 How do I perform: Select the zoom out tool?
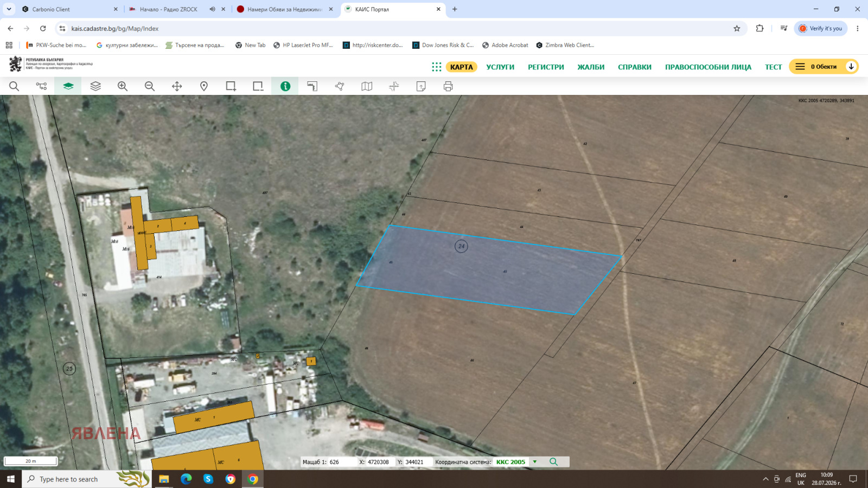point(150,86)
